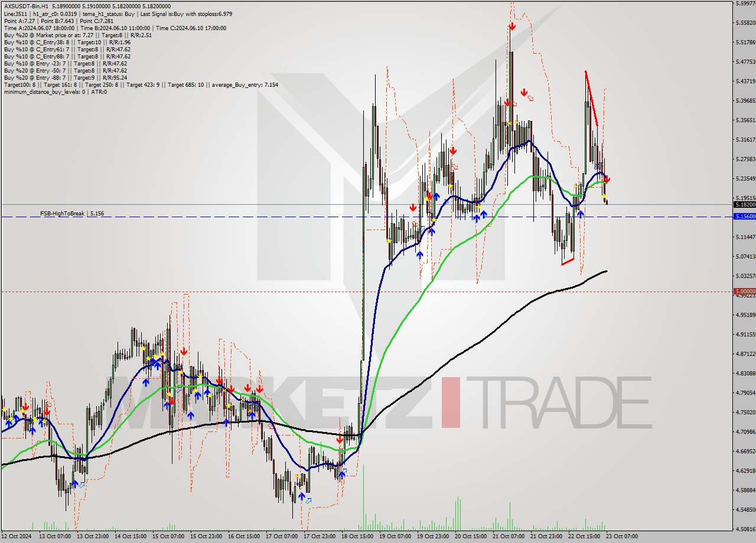The width and height of the screenshot is (756, 543).
Task: Select the 'Time A:2024.06.07 18:00:00' line
Action: pyautogui.click(x=115, y=28)
